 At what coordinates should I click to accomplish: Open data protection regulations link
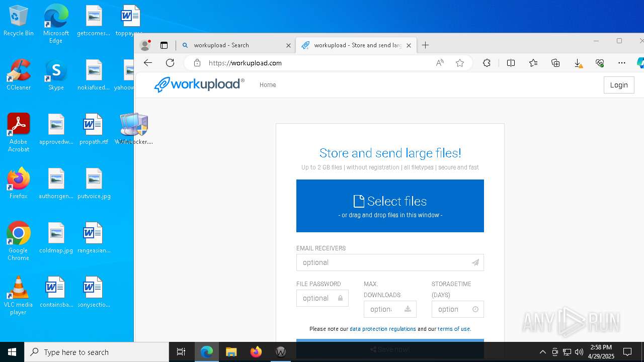pos(383,329)
